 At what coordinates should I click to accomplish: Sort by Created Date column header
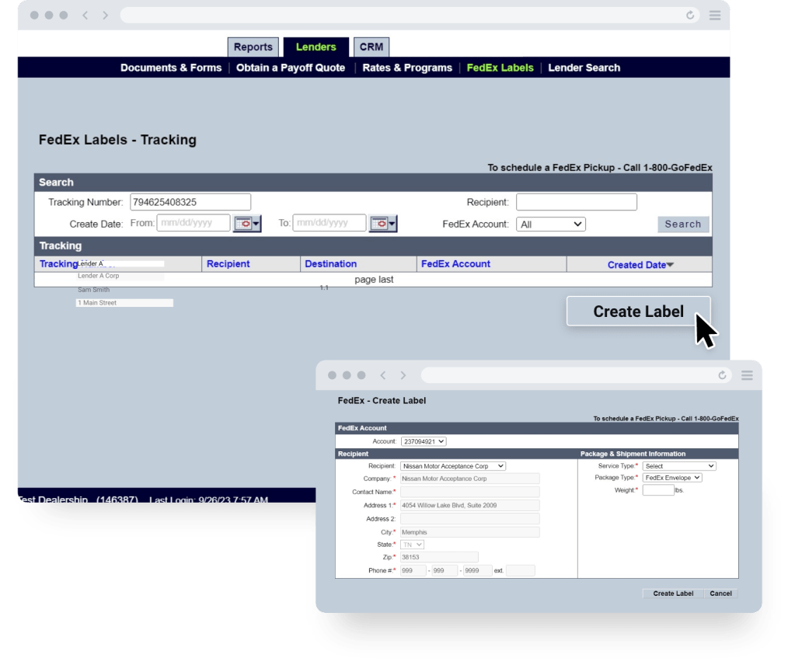point(636,265)
